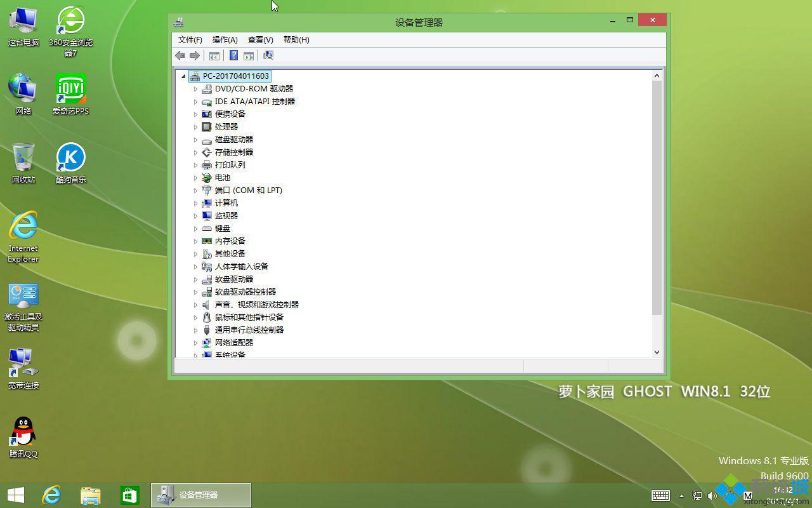Select the 处理器 processor icon
Viewport: 812px width, 508px height.
pyautogui.click(x=207, y=127)
